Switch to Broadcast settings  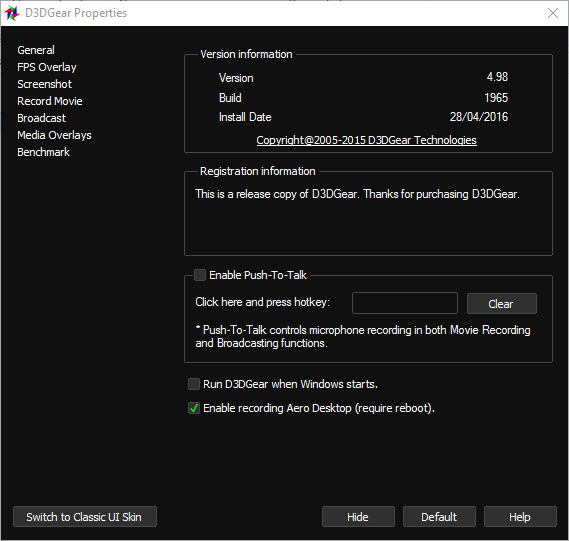coord(41,118)
